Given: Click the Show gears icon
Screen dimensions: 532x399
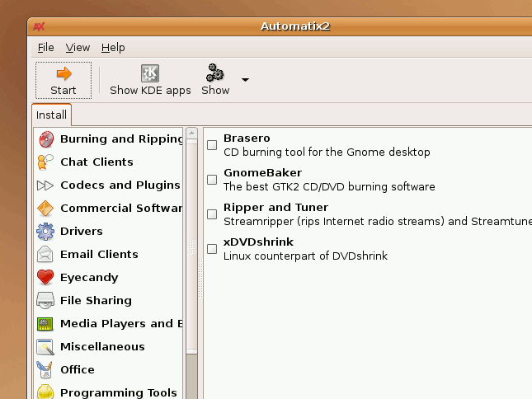Looking at the screenshot, I should (215, 73).
